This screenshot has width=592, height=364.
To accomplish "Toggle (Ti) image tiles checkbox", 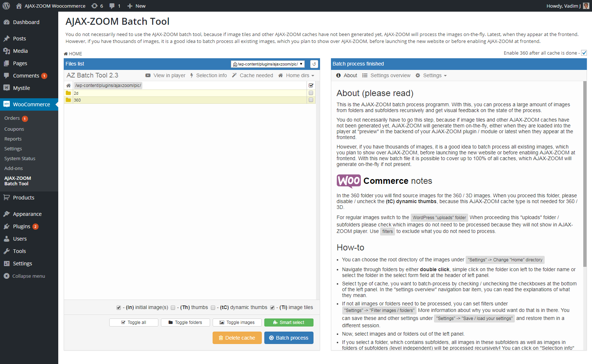I will click(272, 308).
